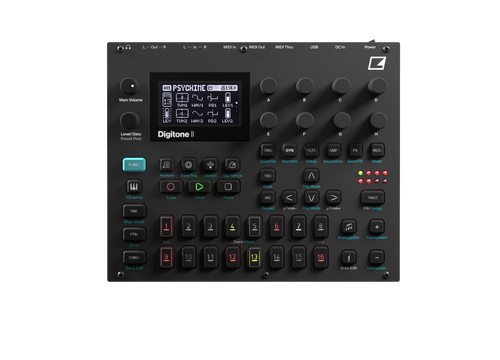
Task: Click the PAGE button
Action: (373, 197)
